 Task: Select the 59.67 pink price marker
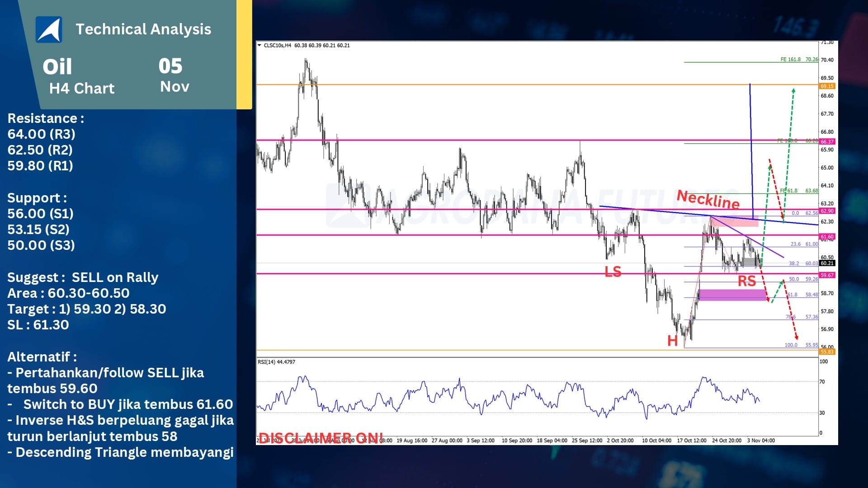827,275
